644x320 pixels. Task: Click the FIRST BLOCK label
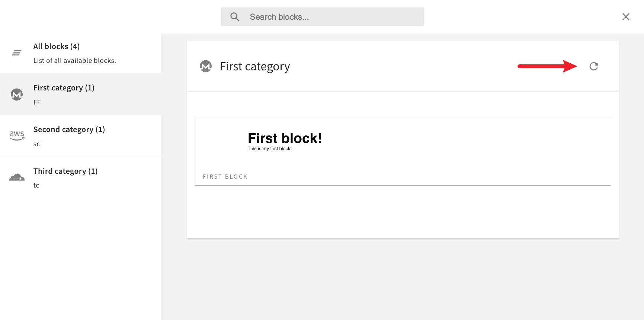tap(225, 176)
